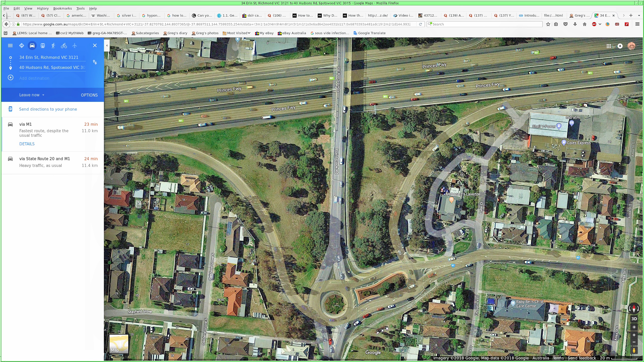Viewport: 644px width, 362px height.
Task: Reset map compass to north
Action: point(634,308)
